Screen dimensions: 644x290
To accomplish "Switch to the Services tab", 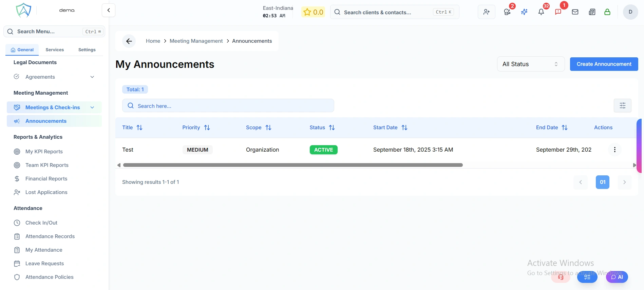I will (55, 50).
